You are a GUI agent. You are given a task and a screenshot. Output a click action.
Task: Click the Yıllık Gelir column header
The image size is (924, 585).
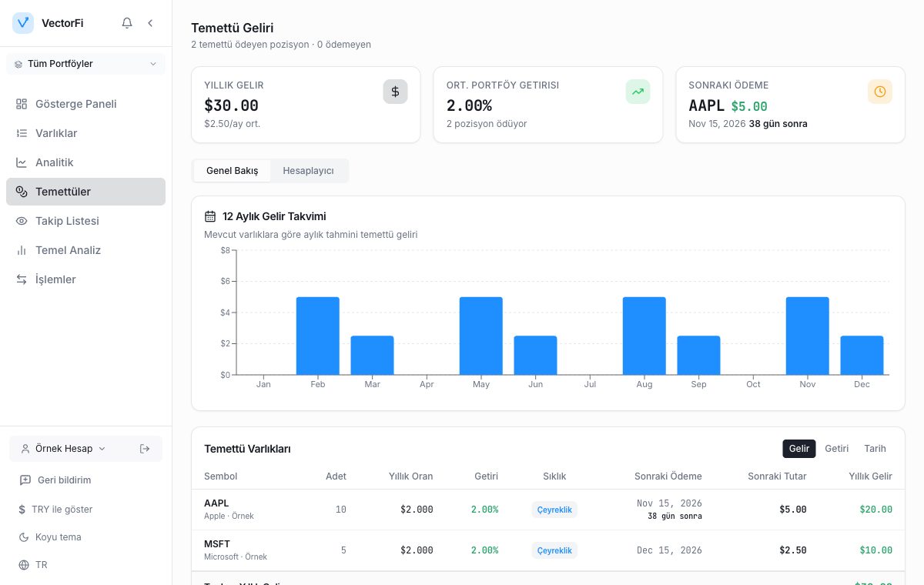click(871, 476)
